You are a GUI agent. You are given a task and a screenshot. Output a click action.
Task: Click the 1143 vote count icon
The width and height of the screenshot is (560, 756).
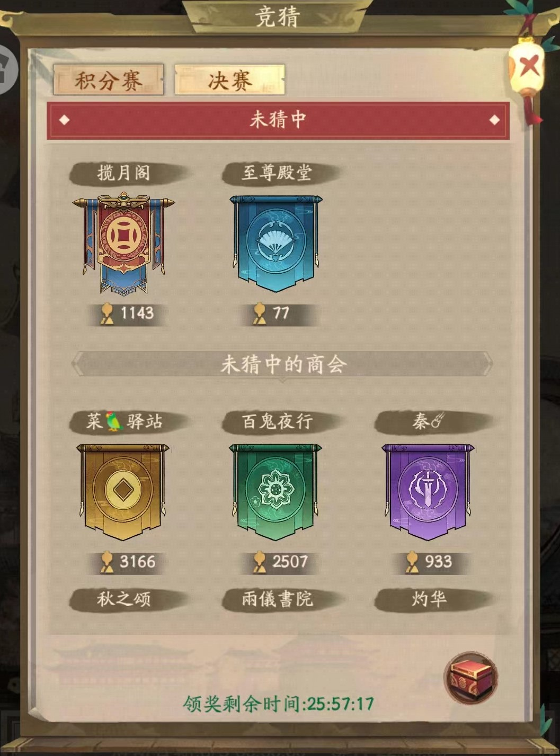tap(108, 313)
